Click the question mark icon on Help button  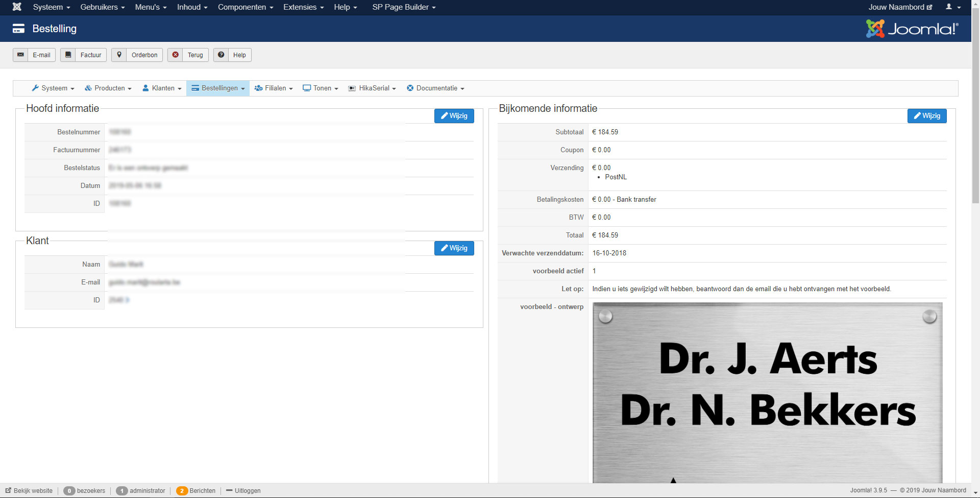pyautogui.click(x=221, y=55)
